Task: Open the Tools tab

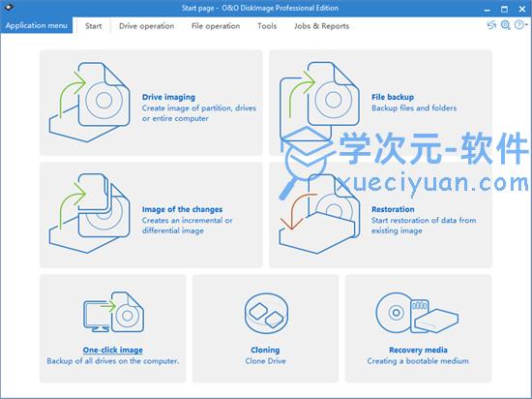Action: 267,26
